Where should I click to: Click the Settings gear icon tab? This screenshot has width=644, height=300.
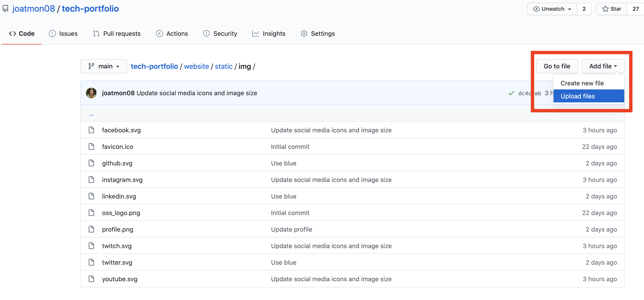coord(304,34)
